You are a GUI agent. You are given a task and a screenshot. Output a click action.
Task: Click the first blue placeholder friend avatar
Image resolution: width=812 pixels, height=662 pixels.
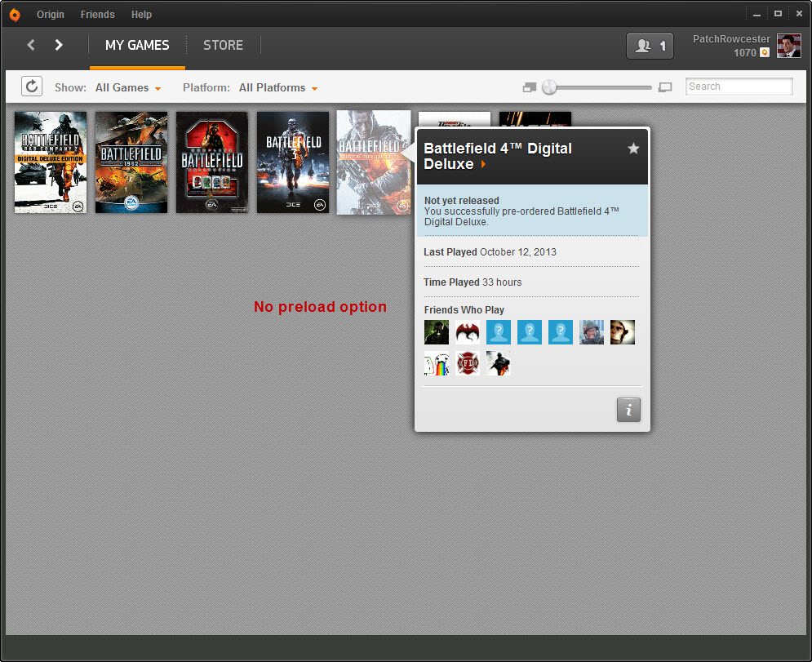[x=499, y=332]
